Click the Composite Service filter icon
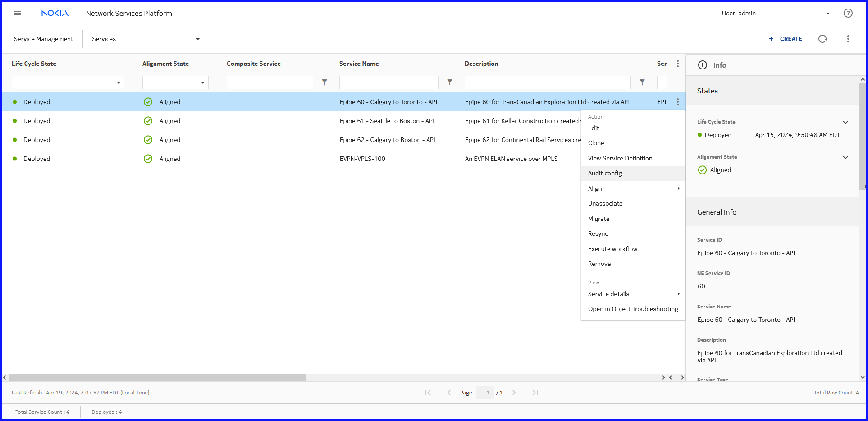This screenshot has height=421, width=868. point(324,82)
